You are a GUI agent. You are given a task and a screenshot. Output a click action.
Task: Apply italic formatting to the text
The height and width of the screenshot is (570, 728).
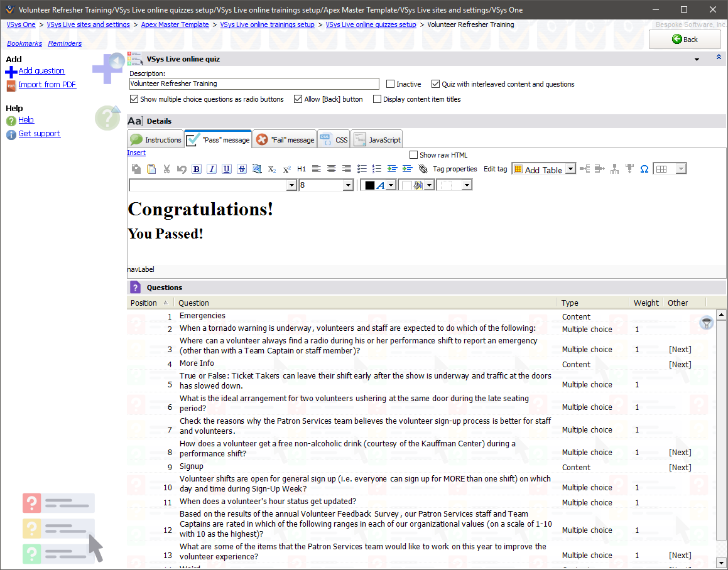212,169
